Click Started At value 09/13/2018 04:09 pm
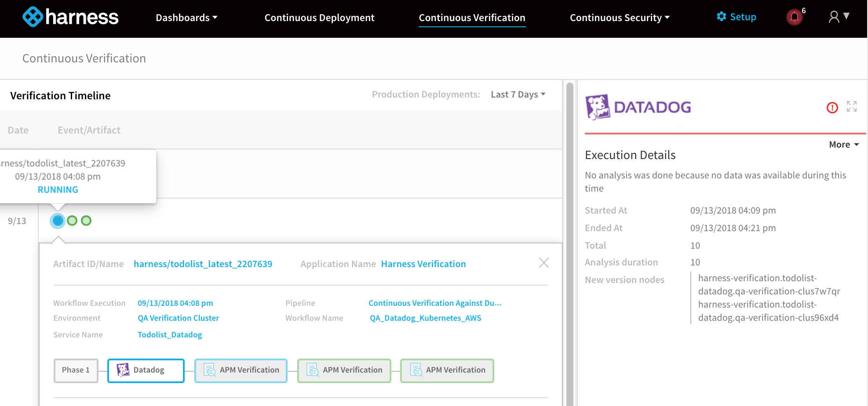The image size is (868, 406). [x=733, y=210]
